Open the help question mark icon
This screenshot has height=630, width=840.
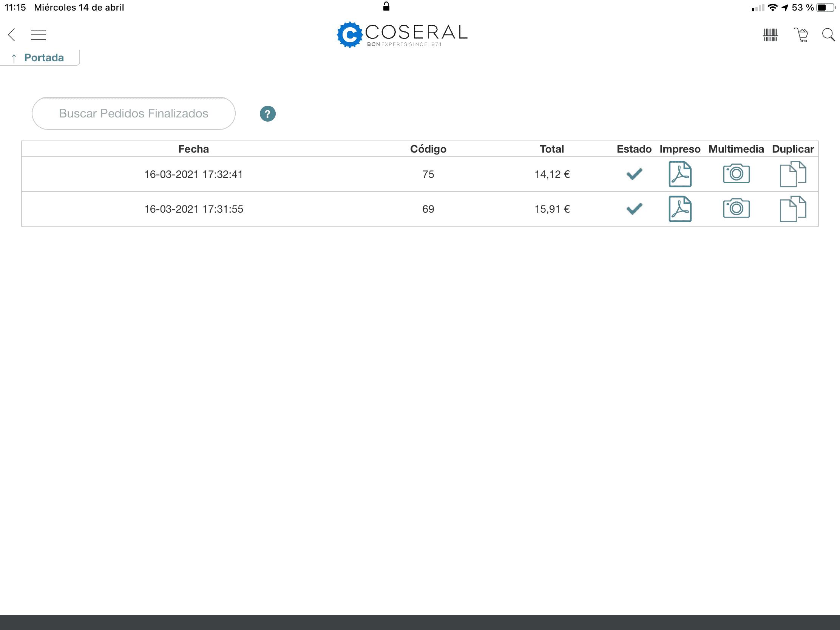(x=268, y=114)
